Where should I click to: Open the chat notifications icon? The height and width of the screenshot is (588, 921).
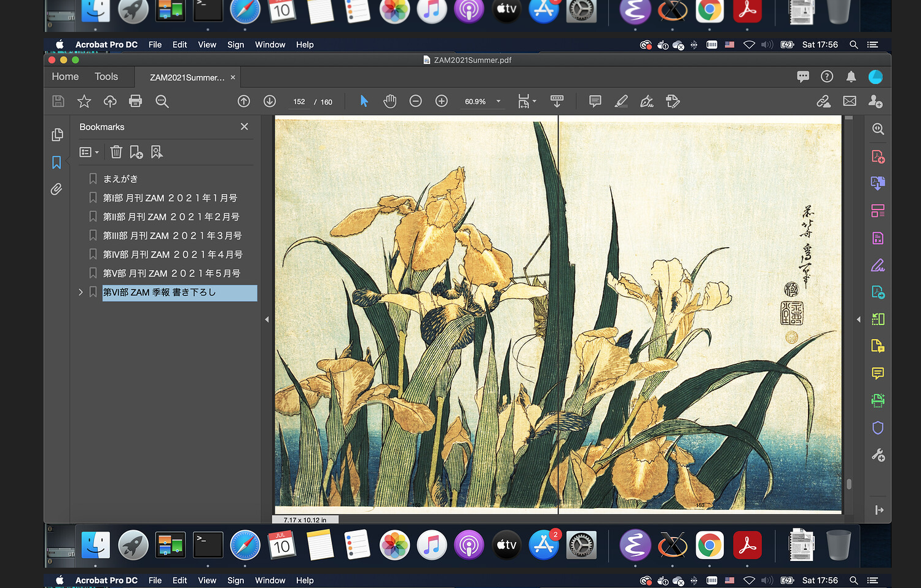click(x=803, y=77)
